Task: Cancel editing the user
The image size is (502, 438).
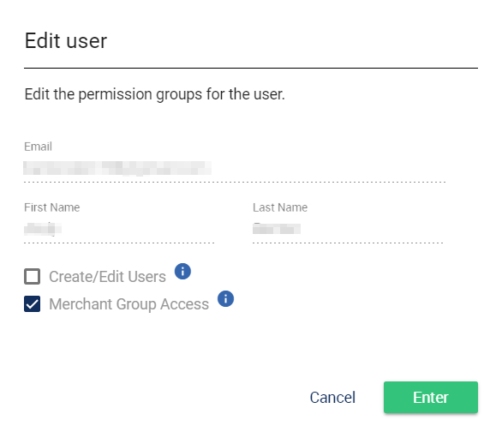Action: pyautogui.click(x=332, y=397)
